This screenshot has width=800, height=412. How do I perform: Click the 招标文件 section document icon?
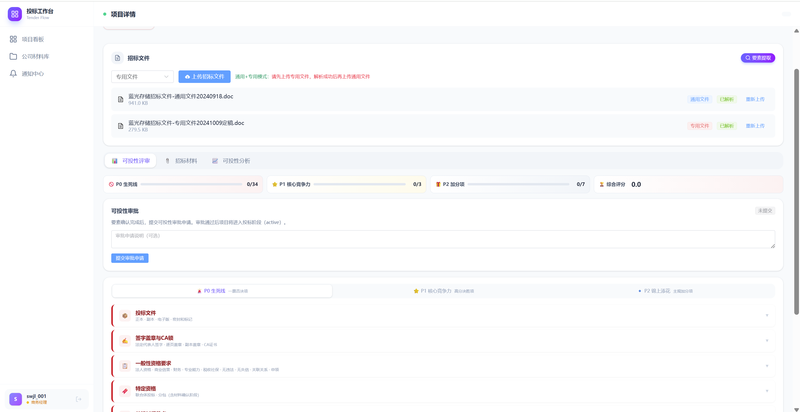pos(117,58)
